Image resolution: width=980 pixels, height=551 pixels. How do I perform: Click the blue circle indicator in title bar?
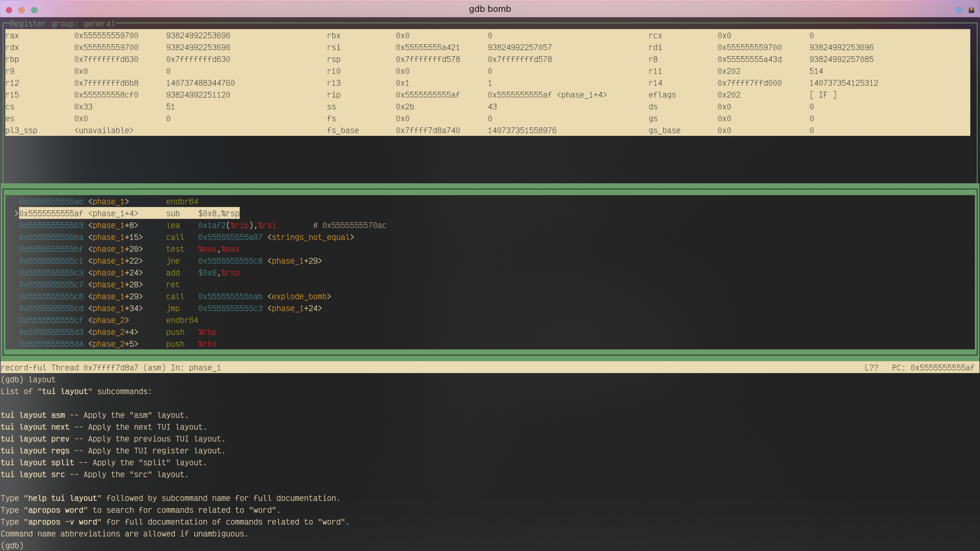[x=959, y=10]
